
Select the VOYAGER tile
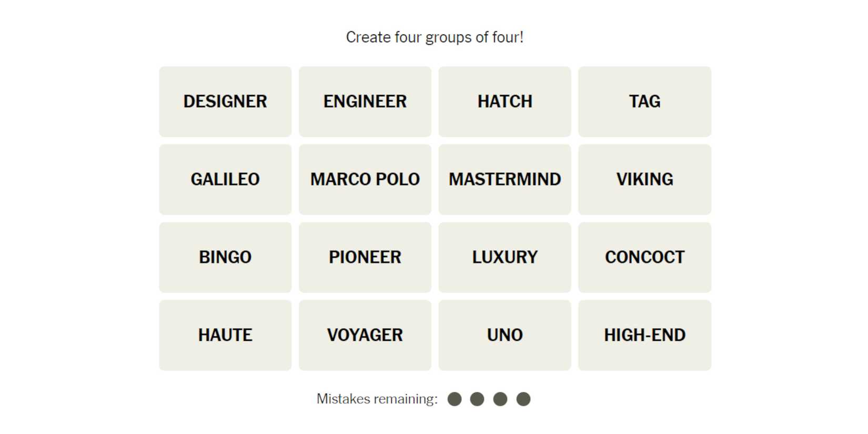(365, 335)
